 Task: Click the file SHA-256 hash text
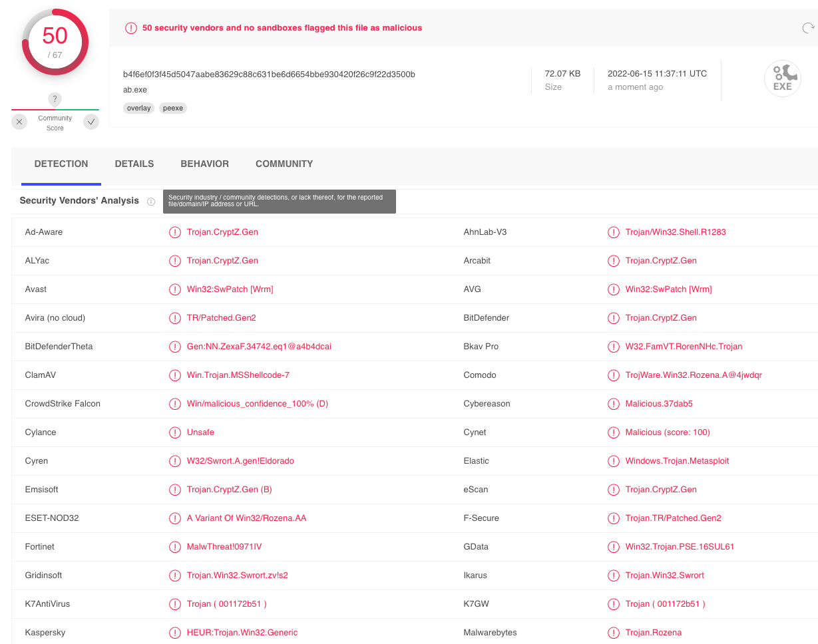click(x=269, y=74)
